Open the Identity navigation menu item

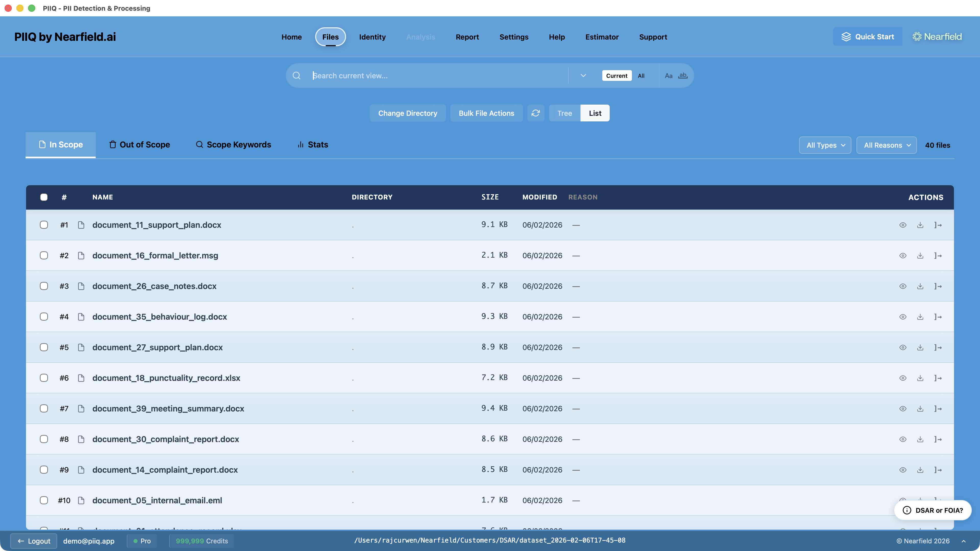pos(372,37)
